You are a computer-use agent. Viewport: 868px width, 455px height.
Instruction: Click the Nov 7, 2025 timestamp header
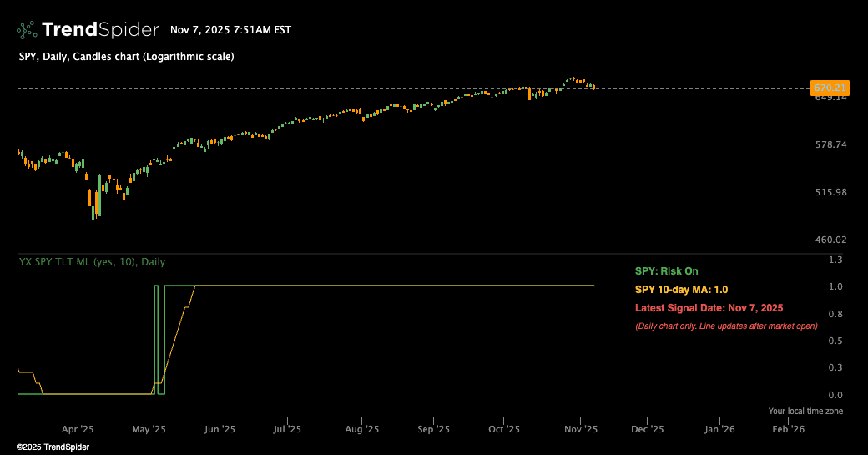pos(230,30)
